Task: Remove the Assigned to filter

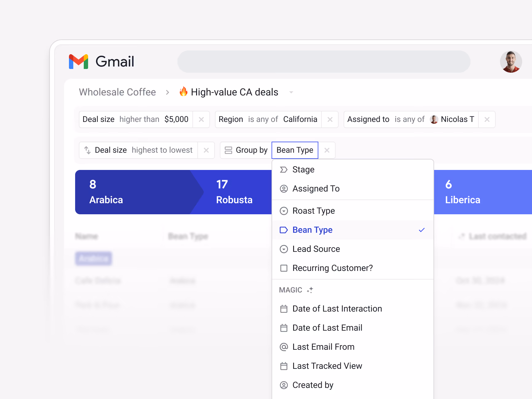Action: [487, 119]
